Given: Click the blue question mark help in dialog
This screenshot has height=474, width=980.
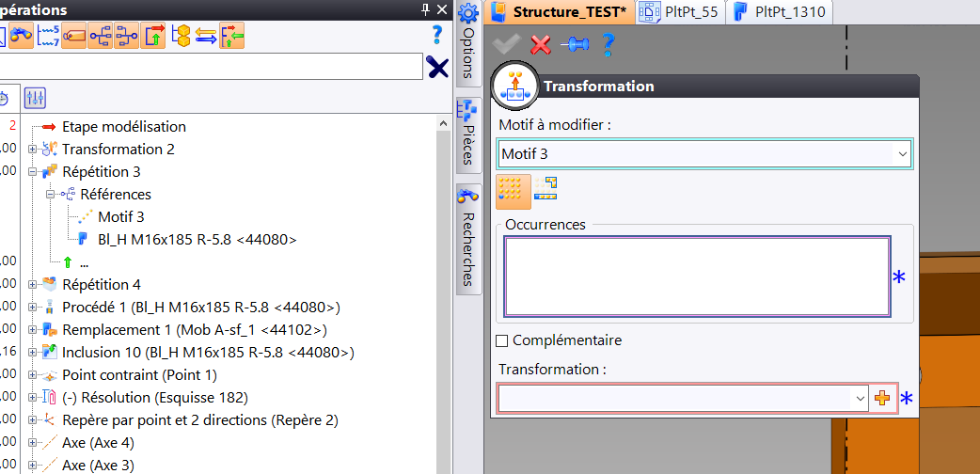Looking at the screenshot, I should point(608,44).
